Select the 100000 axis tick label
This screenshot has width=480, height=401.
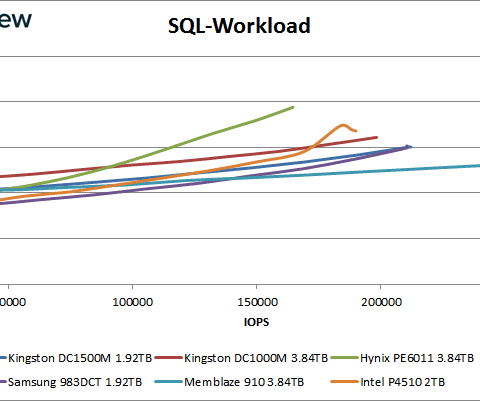[x=133, y=302]
